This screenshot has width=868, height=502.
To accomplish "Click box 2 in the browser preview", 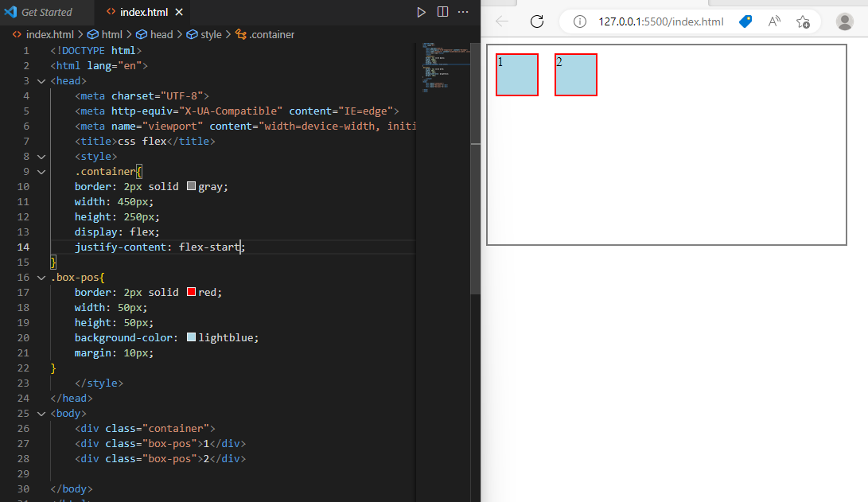I will pyautogui.click(x=576, y=75).
